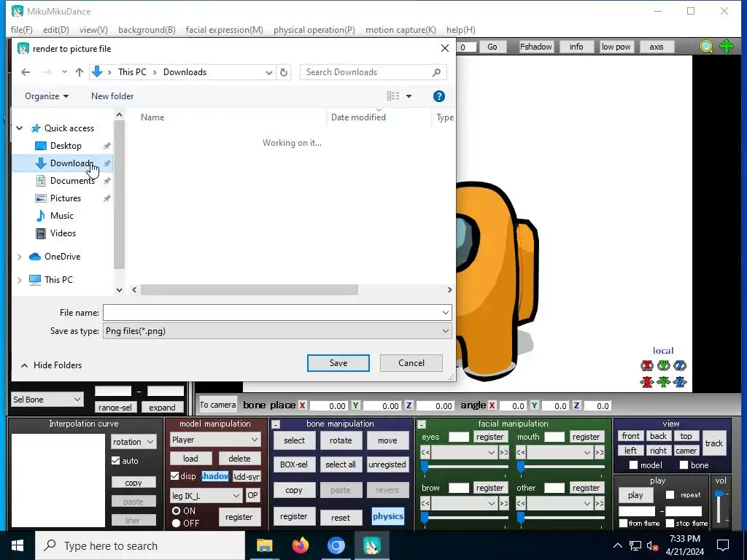The image size is (747, 560).
Task: Expand the This PC tree node
Action: coord(20,280)
